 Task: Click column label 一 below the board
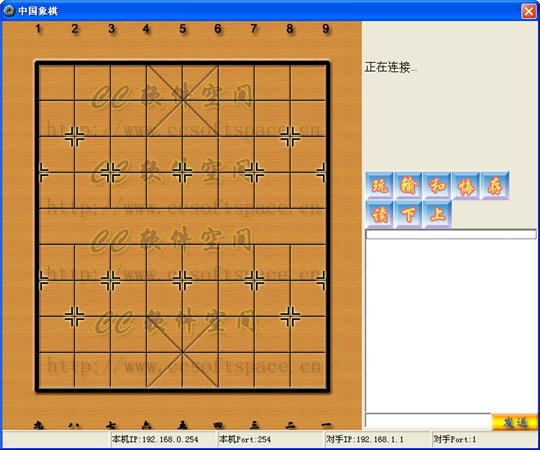pos(326,425)
